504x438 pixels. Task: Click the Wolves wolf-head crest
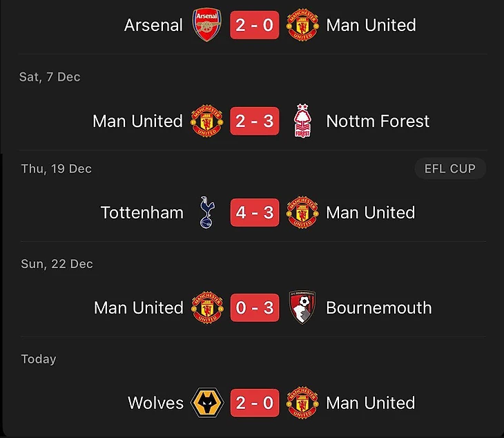pyautogui.click(x=206, y=403)
